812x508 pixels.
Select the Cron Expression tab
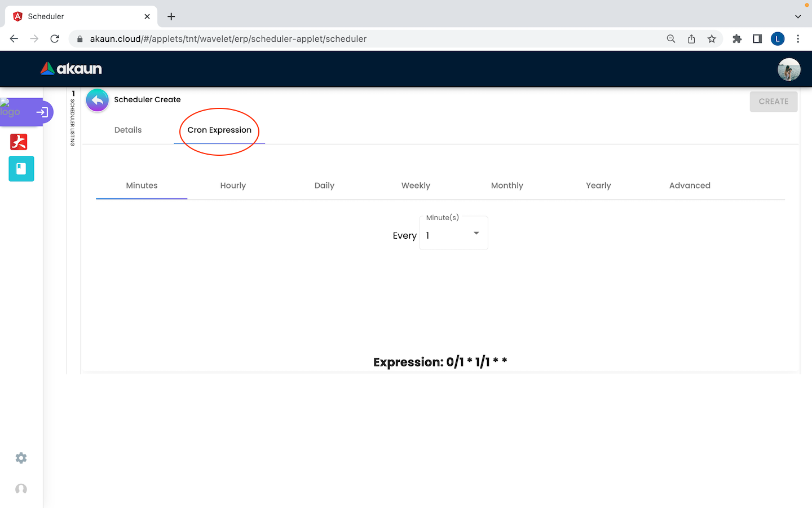point(219,130)
